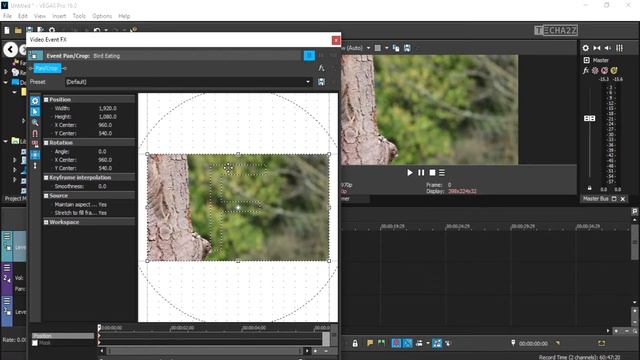This screenshot has width=640, height=360.
Task: Click the Stop button in video preview
Action: [x=432, y=173]
